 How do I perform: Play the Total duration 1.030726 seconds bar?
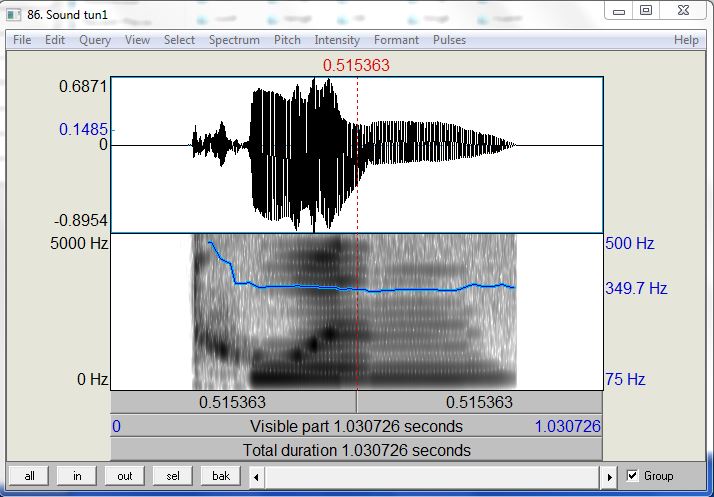(356, 450)
